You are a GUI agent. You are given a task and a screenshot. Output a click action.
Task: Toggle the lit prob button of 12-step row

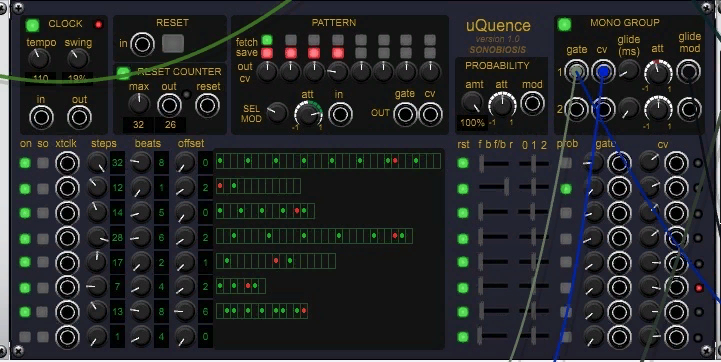(x=566, y=189)
